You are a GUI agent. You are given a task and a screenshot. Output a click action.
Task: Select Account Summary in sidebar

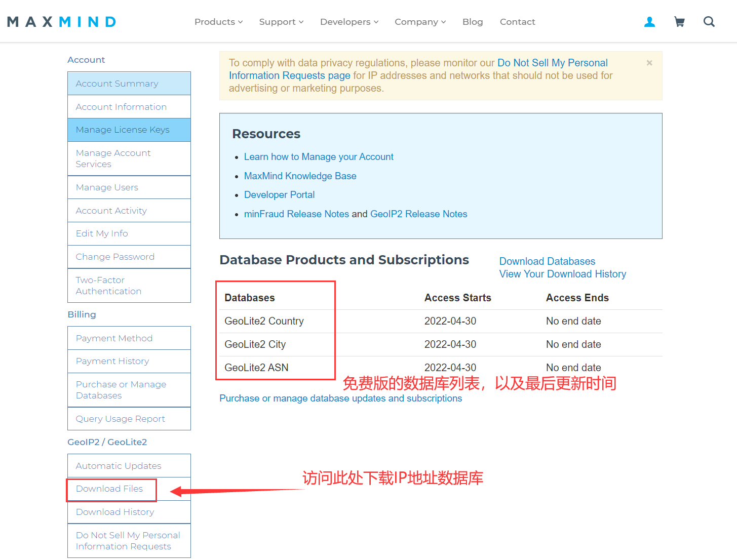click(129, 84)
